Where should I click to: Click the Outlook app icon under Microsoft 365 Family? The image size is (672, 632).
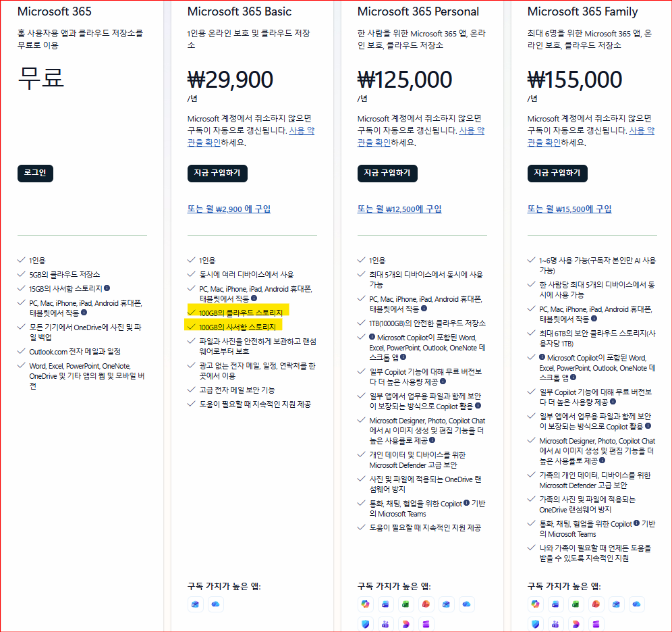[616, 604]
